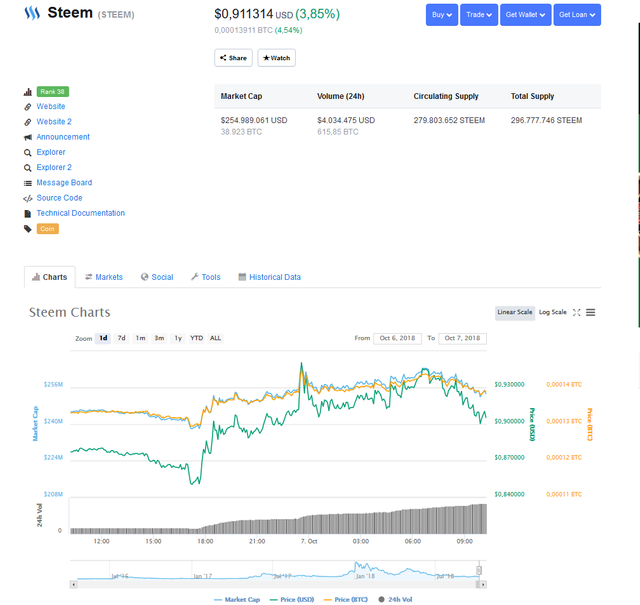Click the bar chart icon beside Rank 38
The image size is (640, 605).
click(x=28, y=92)
